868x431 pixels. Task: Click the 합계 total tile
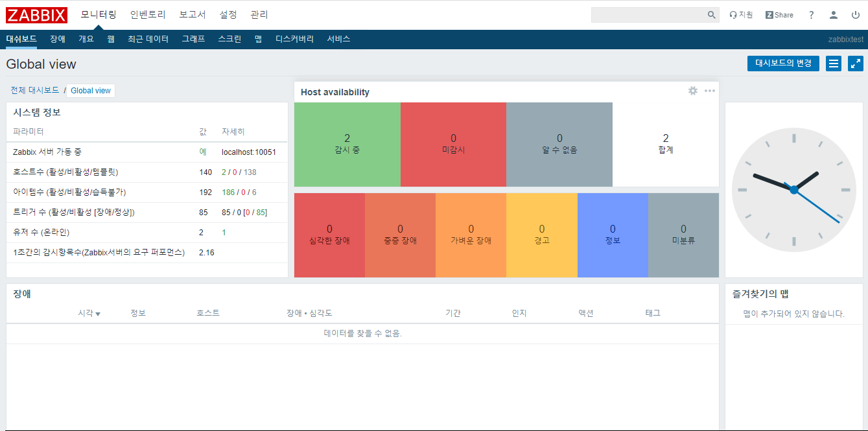point(666,145)
